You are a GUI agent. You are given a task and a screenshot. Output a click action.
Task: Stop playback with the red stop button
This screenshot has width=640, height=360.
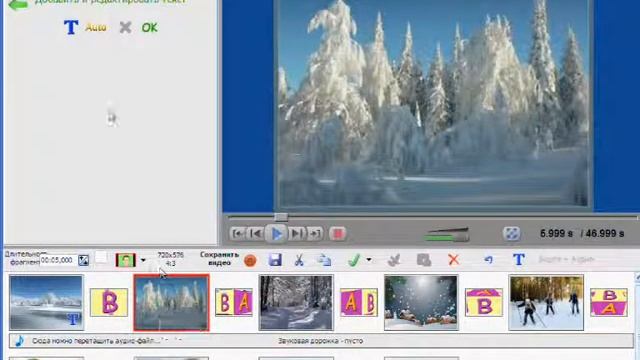[338, 234]
